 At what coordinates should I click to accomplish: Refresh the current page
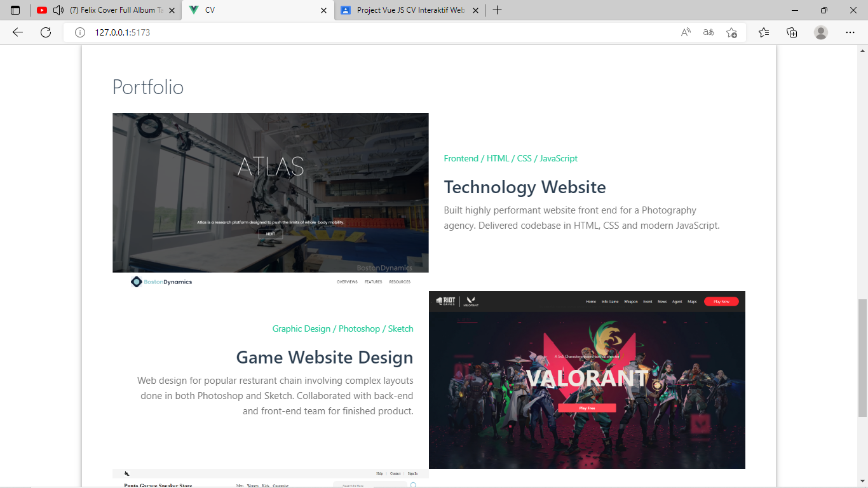(x=46, y=32)
